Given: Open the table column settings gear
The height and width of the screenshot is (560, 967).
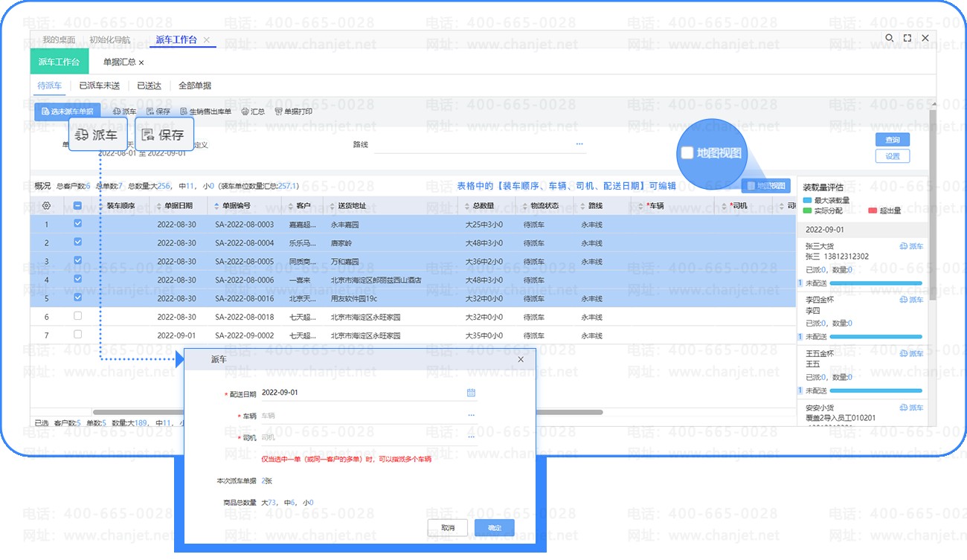Looking at the screenshot, I should click(46, 206).
